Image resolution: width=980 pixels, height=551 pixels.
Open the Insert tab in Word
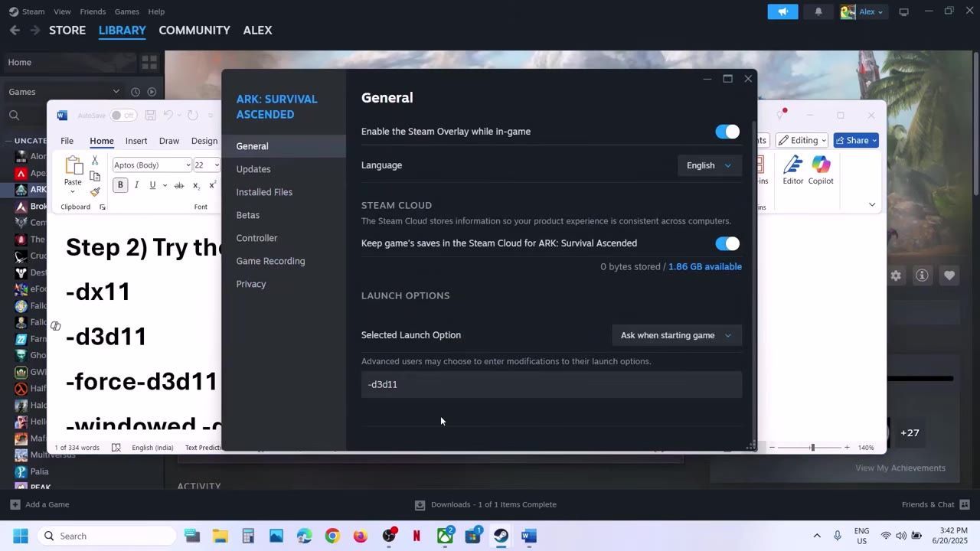tap(136, 141)
